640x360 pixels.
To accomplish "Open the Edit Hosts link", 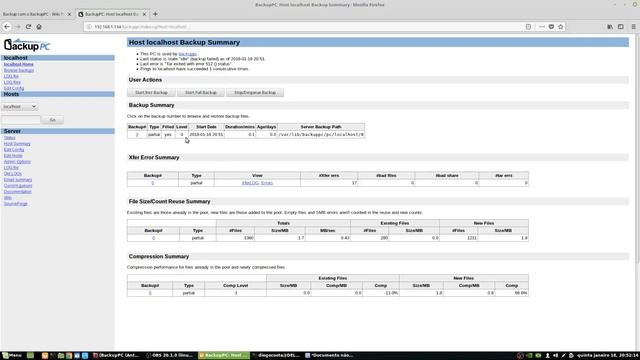I will (13, 156).
